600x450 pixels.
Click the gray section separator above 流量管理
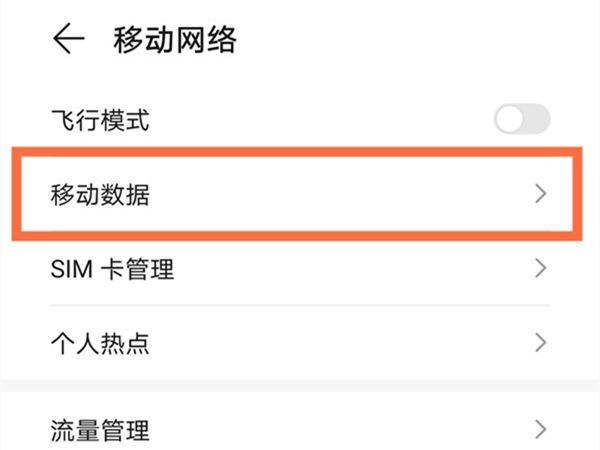point(300,386)
